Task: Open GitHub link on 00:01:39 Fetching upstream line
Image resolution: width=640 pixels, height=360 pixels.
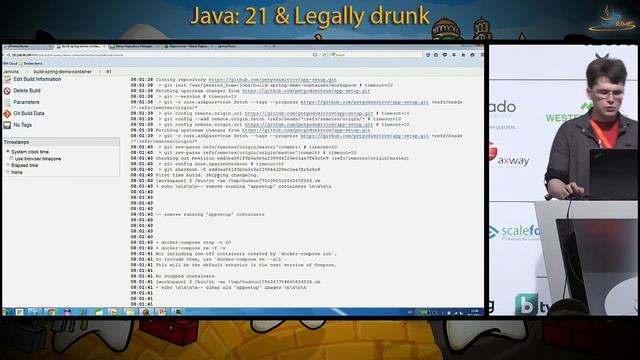Action: [306, 130]
